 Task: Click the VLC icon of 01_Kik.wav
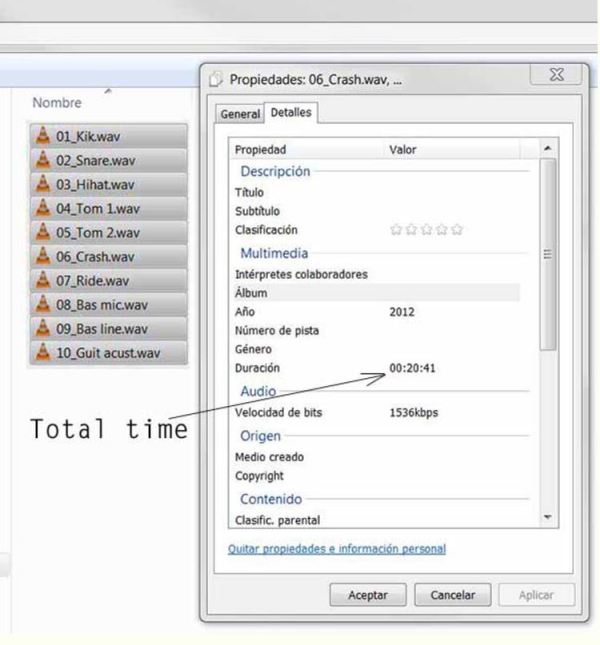(x=42, y=136)
